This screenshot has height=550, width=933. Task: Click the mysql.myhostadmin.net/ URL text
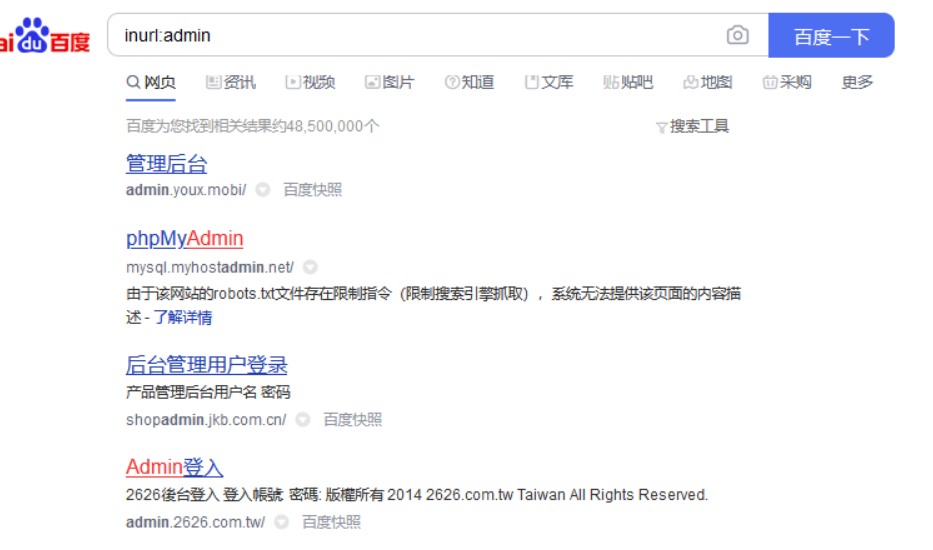tap(210, 267)
